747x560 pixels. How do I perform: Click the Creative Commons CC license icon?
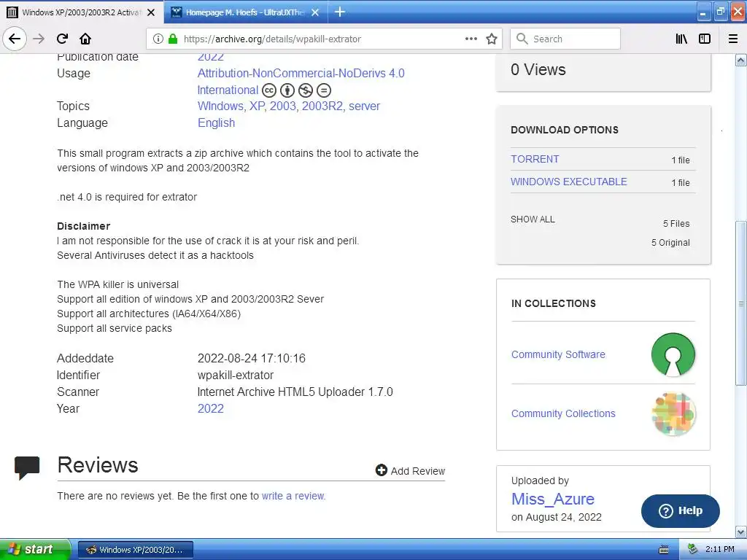click(x=269, y=90)
